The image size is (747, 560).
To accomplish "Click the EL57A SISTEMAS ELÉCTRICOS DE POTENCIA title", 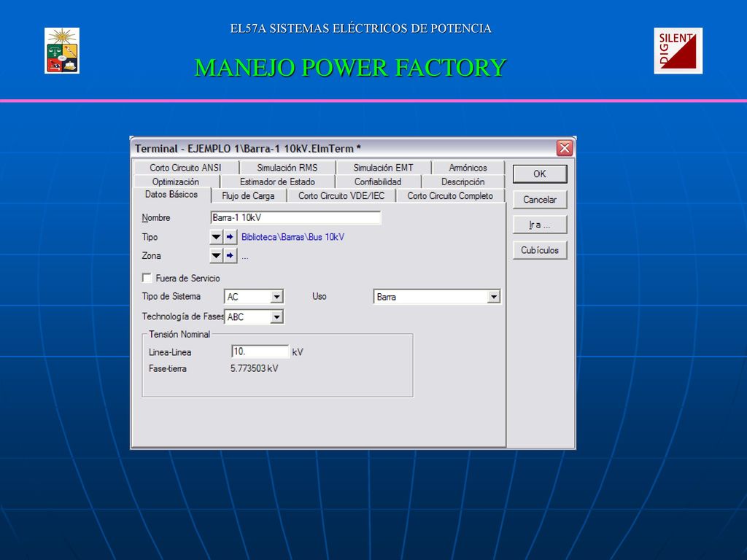I will pos(360,28).
